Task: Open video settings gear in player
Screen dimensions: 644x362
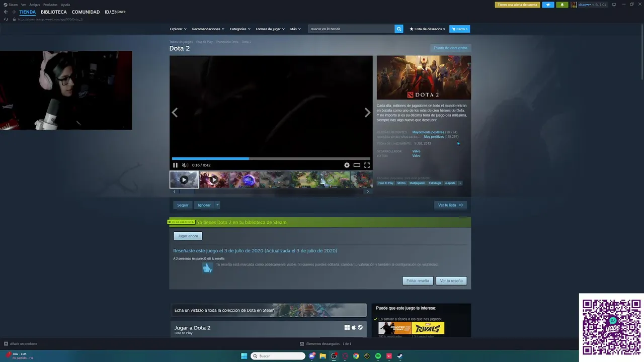Action: point(347,165)
